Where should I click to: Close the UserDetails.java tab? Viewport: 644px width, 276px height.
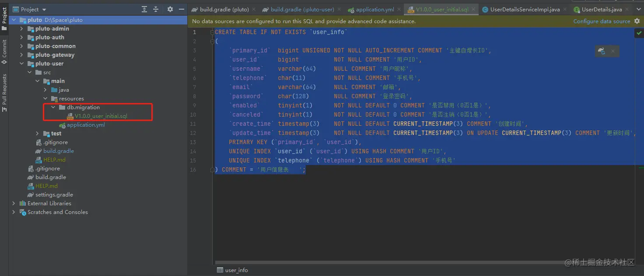pyautogui.click(x=626, y=9)
